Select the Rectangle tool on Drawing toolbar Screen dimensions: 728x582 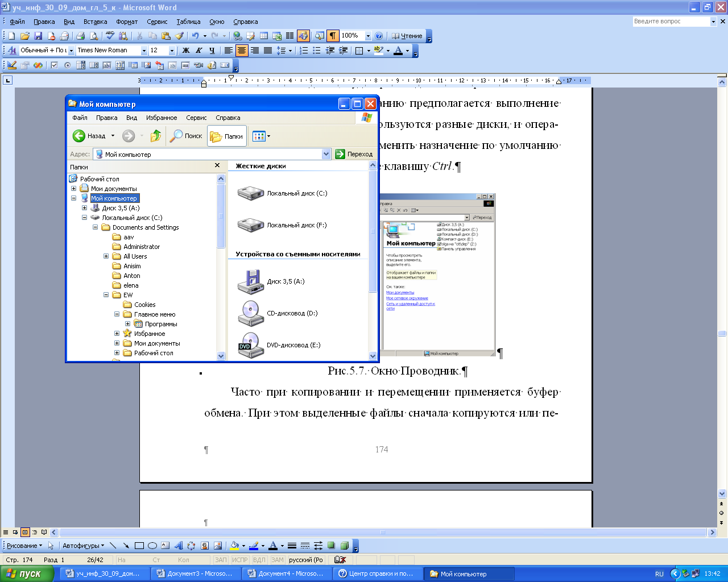[x=139, y=546]
